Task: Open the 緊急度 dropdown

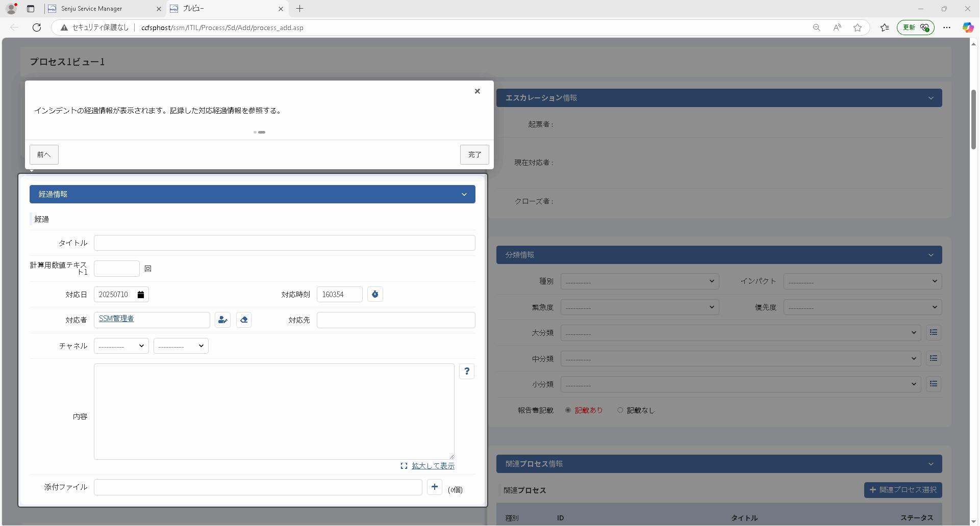Action: (x=640, y=307)
